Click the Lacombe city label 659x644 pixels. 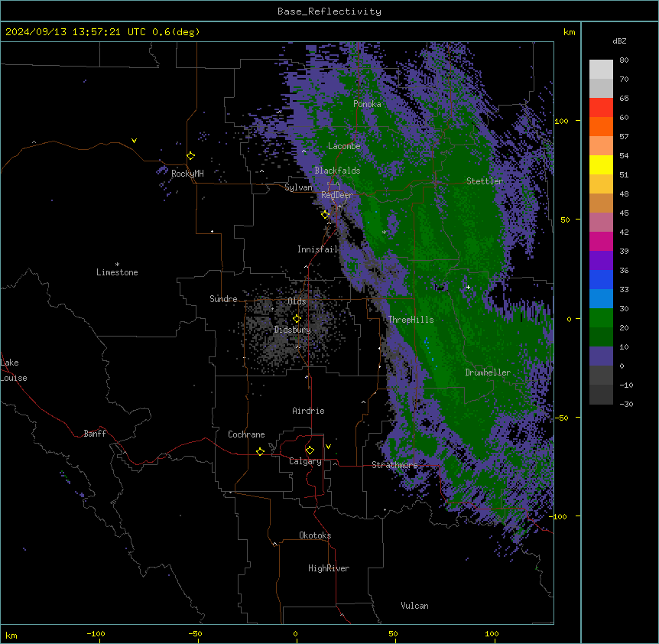pyautogui.click(x=344, y=146)
